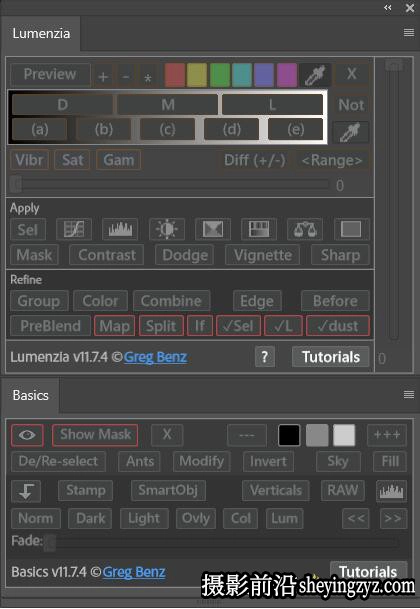The image size is (420, 609).
Task: Open the Greg Benz link in Lumenzia
Action: [155, 357]
